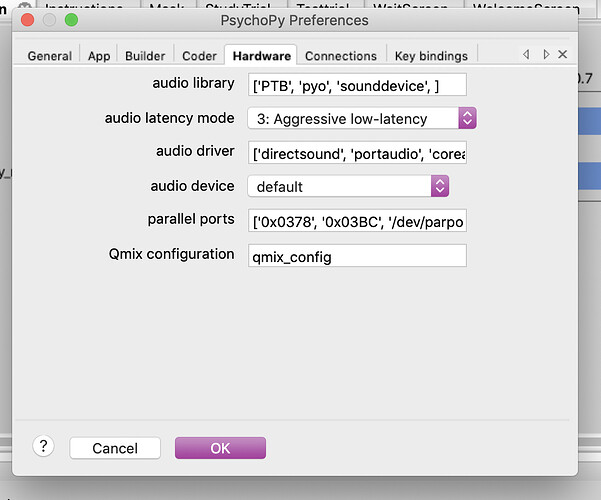Select the Hardware tab

pos(261,56)
